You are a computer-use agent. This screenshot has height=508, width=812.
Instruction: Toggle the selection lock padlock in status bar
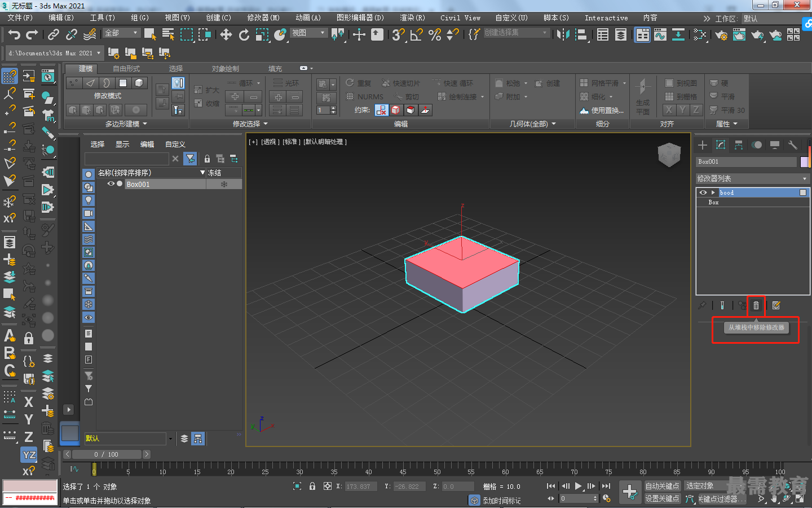click(x=312, y=486)
